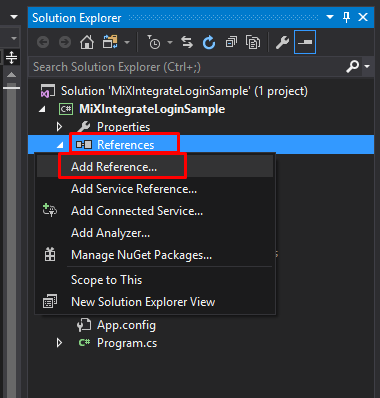
Task: Open Properties via the wrench icon
Action: click(x=282, y=42)
